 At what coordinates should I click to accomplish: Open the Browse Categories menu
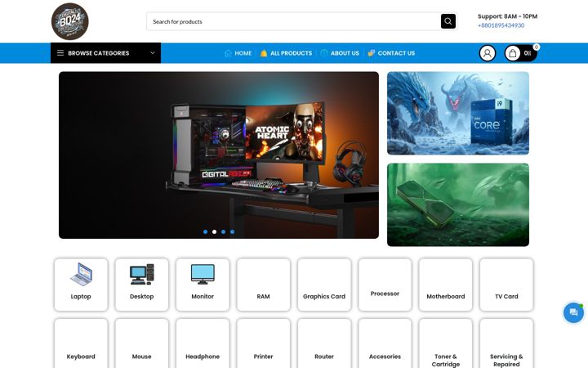(105, 53)
